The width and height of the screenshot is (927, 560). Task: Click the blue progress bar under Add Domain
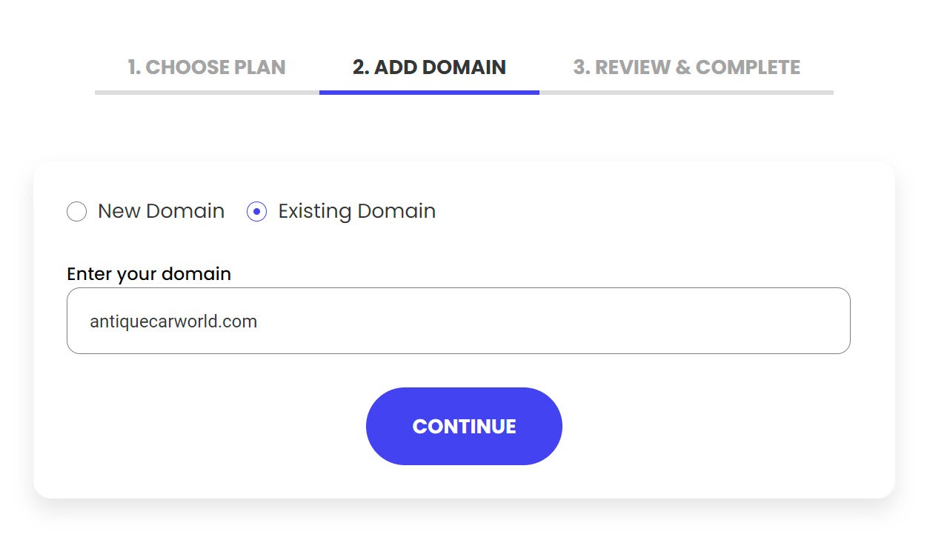[x=429, y=93]
